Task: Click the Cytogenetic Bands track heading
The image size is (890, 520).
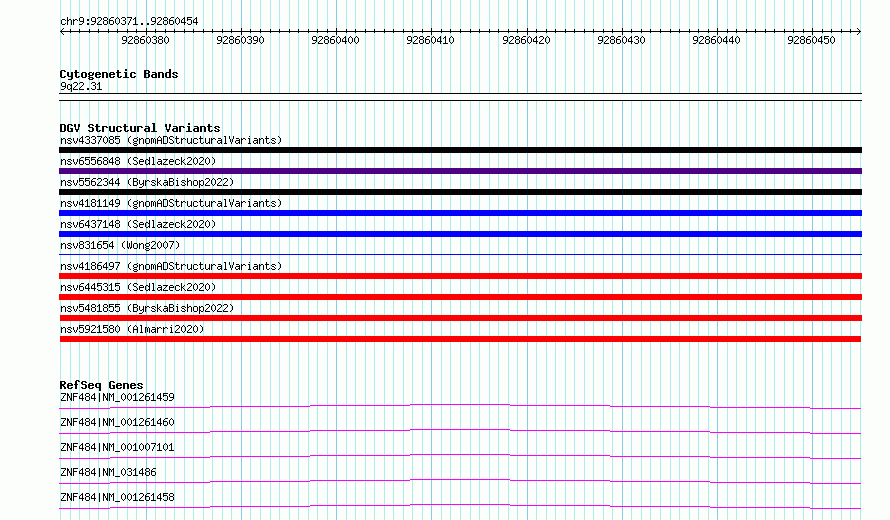Action: 119,74
